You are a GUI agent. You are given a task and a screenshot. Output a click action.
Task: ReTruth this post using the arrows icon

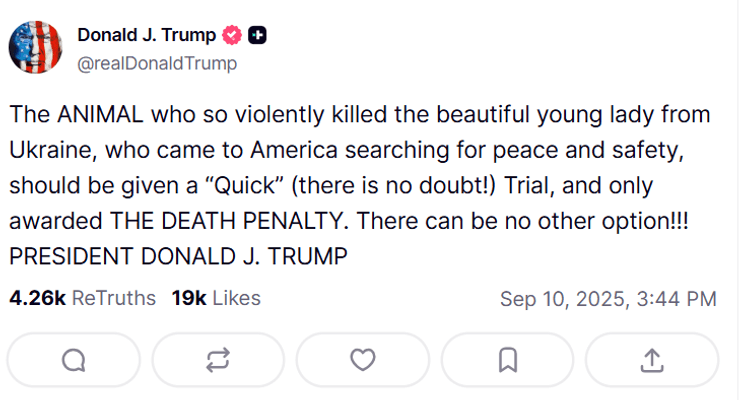(x=218, y=360)
